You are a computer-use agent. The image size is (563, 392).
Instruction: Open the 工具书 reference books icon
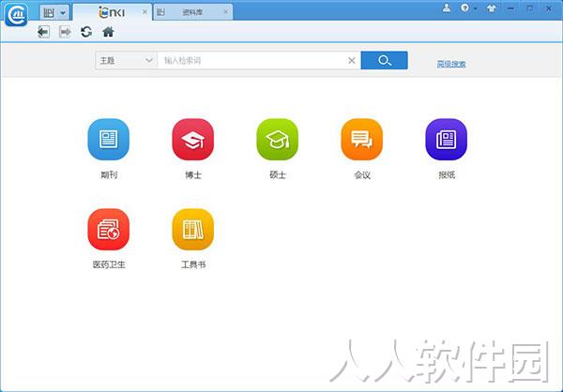tap(192, 229)
